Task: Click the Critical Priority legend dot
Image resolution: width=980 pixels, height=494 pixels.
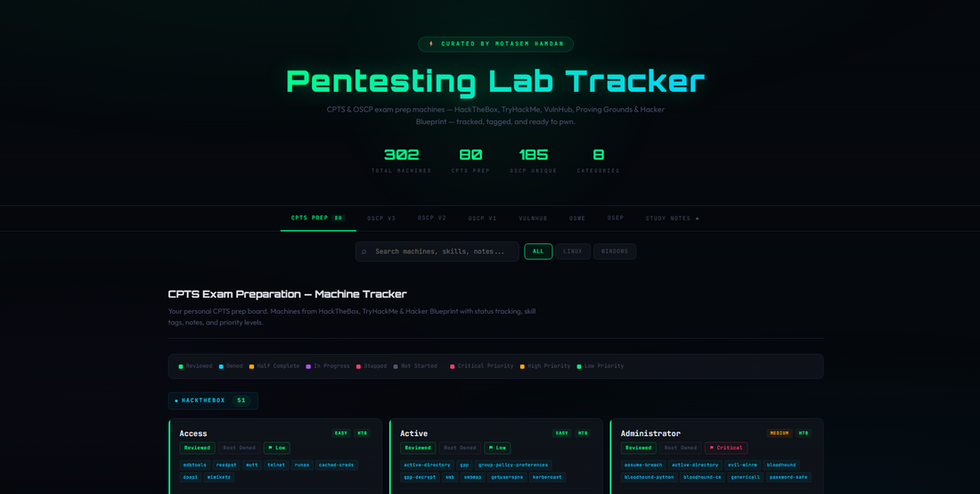Action: point(453,366)
